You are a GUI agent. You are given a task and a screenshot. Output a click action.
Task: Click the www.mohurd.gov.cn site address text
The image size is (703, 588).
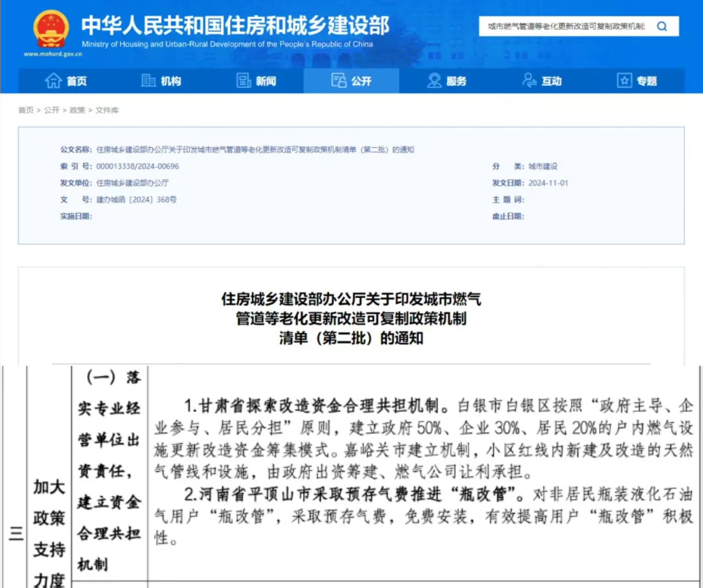(53, 54)
